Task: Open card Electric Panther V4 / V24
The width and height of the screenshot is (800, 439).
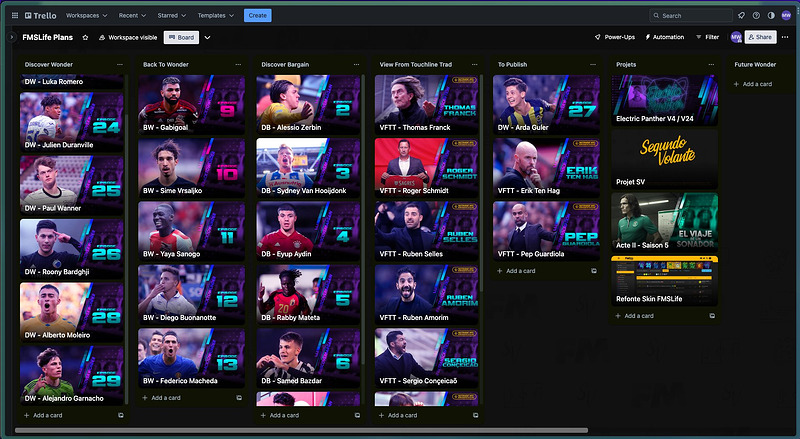Action: (665, 100)
